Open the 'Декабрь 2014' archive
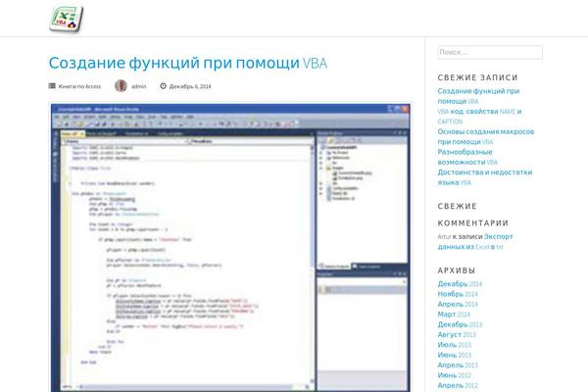This screenshot has height=392, width=588. click(x=460, y=284)
